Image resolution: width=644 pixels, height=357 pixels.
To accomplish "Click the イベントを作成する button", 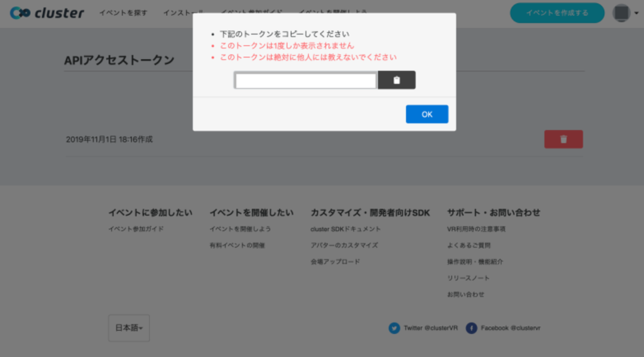I will 557,13.
